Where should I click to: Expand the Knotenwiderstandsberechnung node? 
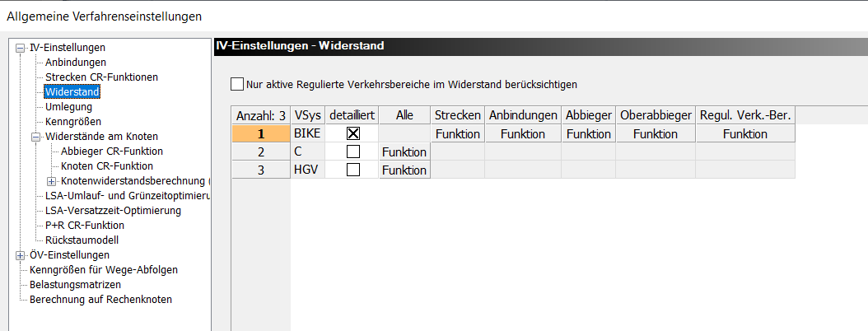point(52,181)
